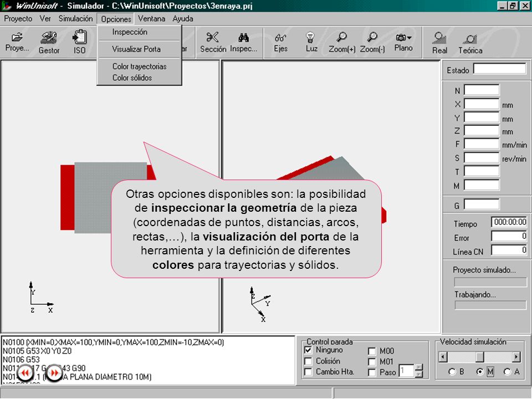This screenshot has height=399, width=532.
Task: Click the M function field
Action: pyautogui.click(x=482, y=185)
